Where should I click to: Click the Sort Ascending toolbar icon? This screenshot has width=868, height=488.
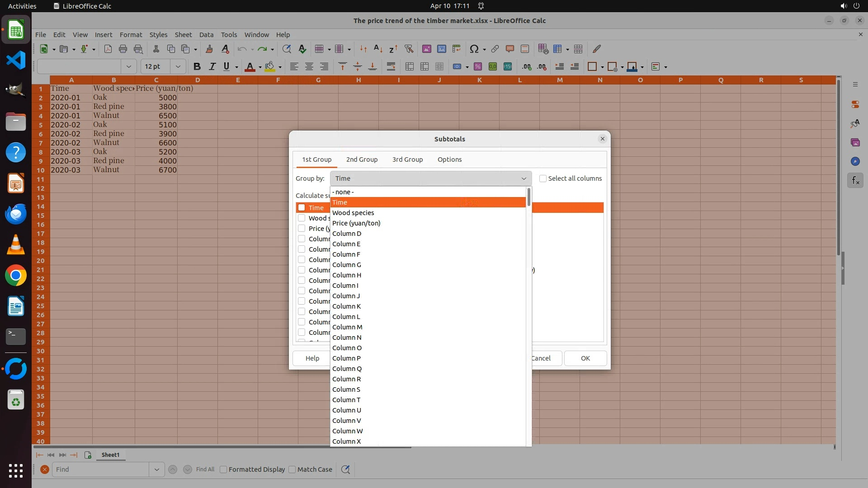click(378, 49)
